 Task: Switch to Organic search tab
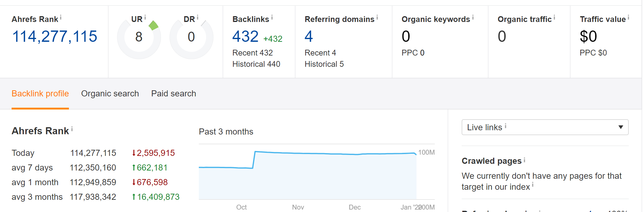(x=110, y=94)
